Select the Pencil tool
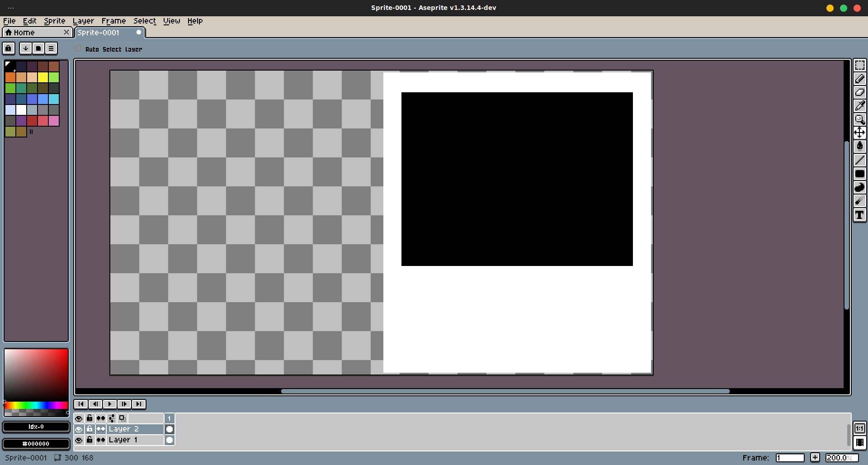The height and width of the screenshot is (465, 868). tap(860, 79)
